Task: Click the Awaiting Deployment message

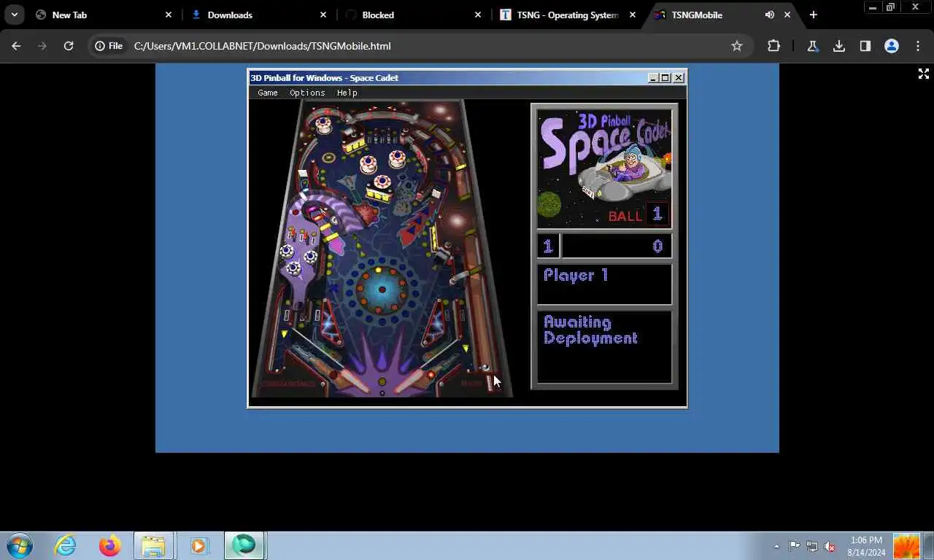Action: 590,330
